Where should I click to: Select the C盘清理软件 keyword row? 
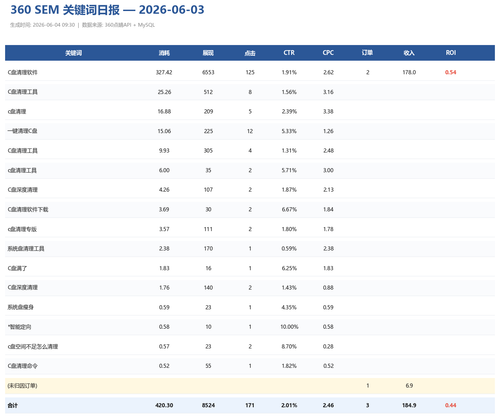point(250,72)
